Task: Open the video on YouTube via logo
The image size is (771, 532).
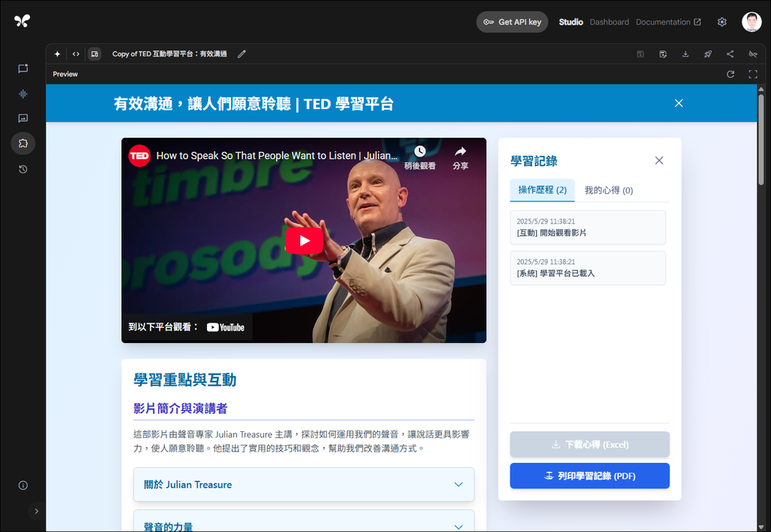Action: click(x=226, y=327)
